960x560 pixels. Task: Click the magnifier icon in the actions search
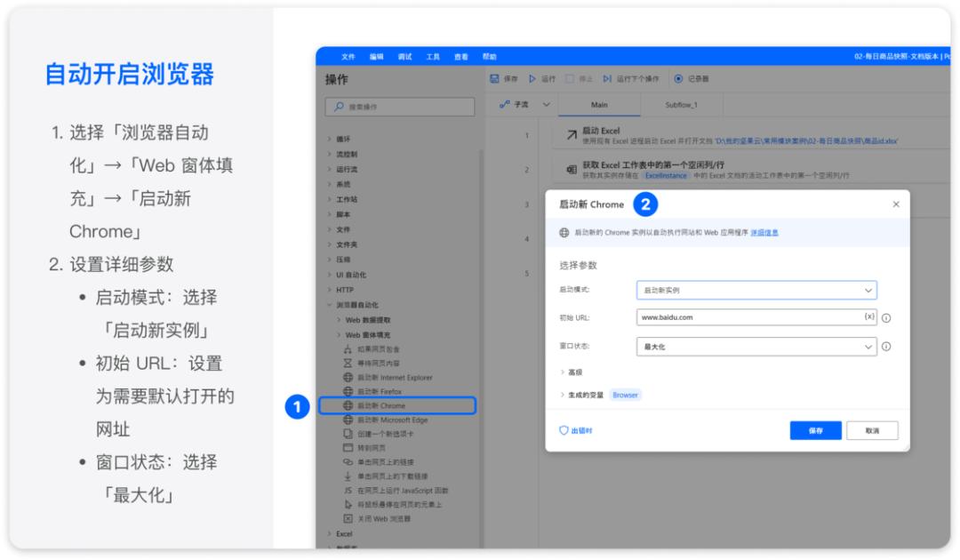coord(339,107)
